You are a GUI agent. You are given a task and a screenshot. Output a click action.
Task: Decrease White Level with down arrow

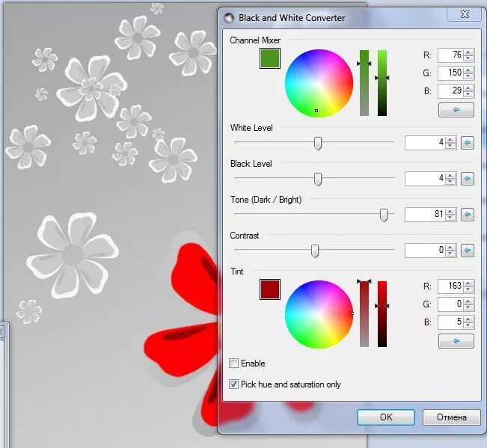coord(450,147)
